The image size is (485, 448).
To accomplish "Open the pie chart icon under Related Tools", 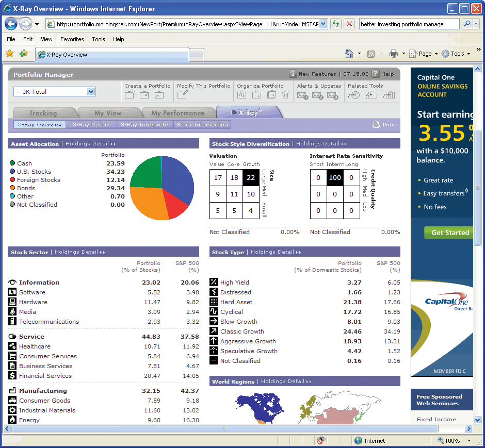I will tap(354, 95).
